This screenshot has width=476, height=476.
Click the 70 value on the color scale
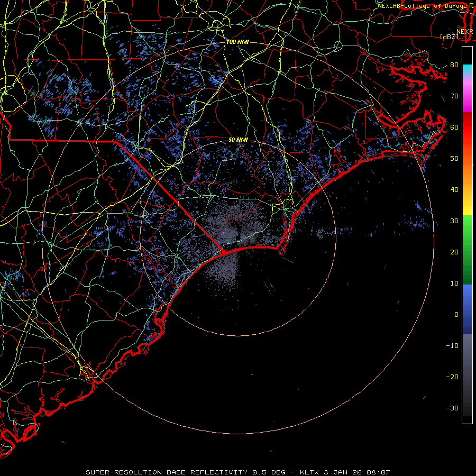pos(454,96)
